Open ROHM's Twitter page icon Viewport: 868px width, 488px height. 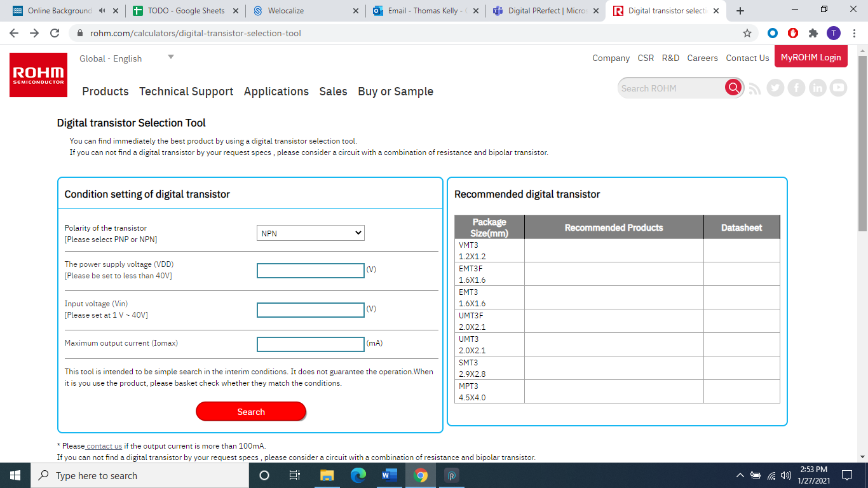[x=775, y=88]
